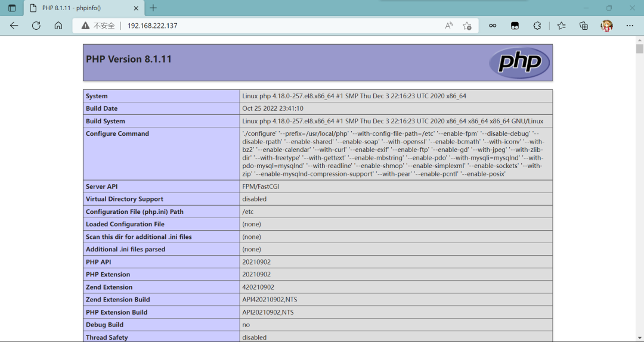
Task: Open Settings and more ellipsis menu
Action: [630, 26]
